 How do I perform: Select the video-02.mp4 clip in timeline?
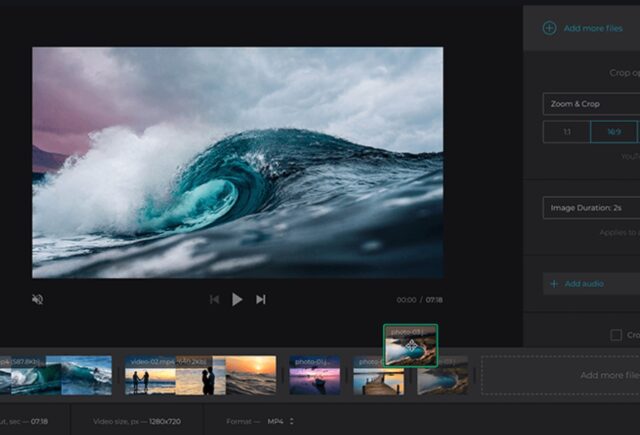click(x=200, y=375)
